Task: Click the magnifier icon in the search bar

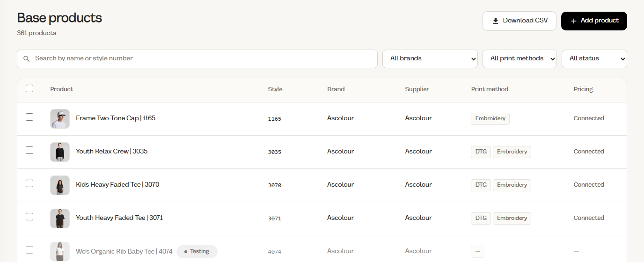Action: 27,59
